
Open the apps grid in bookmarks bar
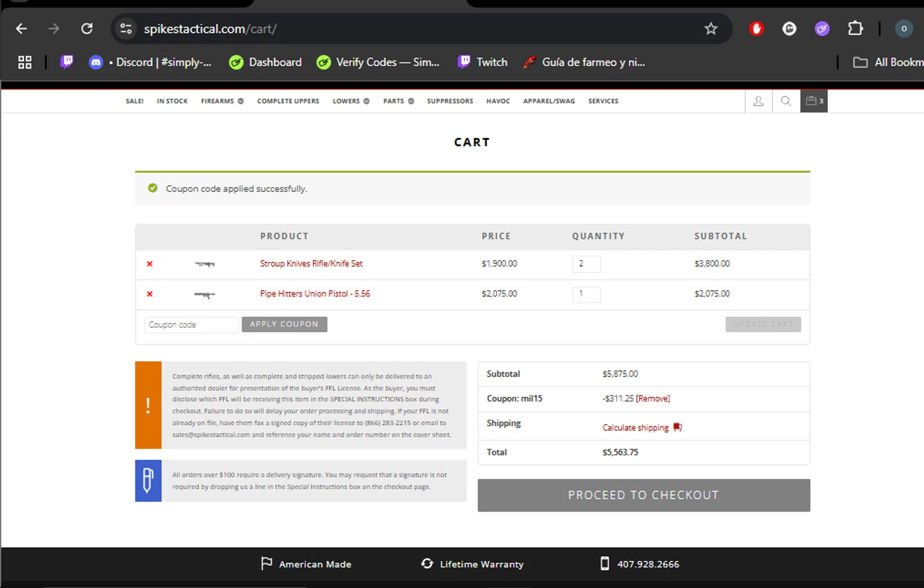(25, 62)
